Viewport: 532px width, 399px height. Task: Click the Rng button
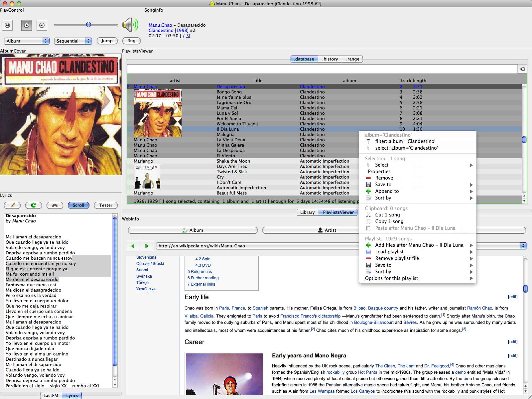coord(131,41)
